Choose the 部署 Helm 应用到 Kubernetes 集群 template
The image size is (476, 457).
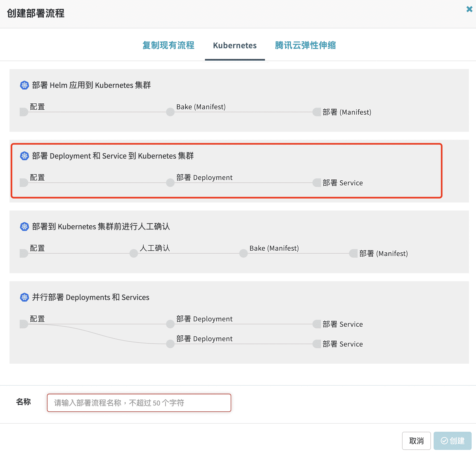pyautogui.click(x=239, y=100)
